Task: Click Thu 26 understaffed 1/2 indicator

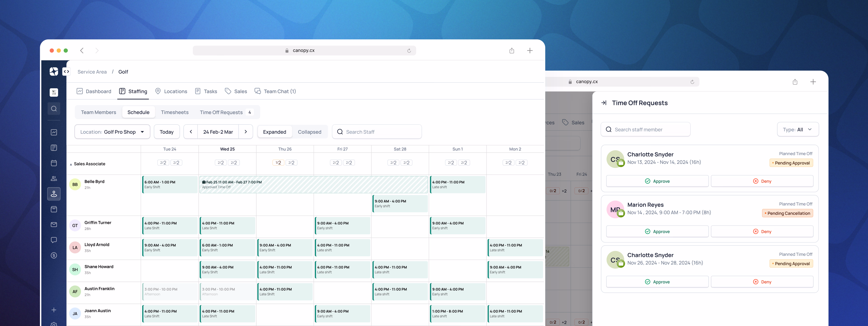Action: coord(278,163)
